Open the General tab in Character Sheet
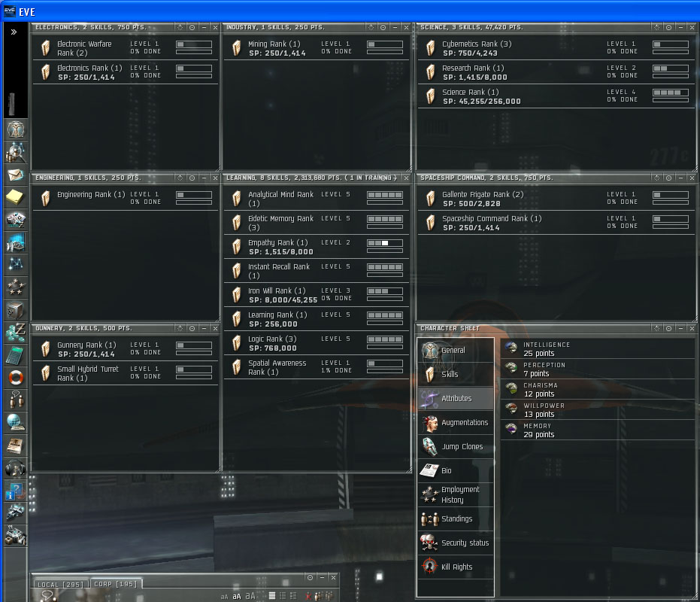This screenshot has height=602, width=700. pyautogui.click(x=456, y=351)
